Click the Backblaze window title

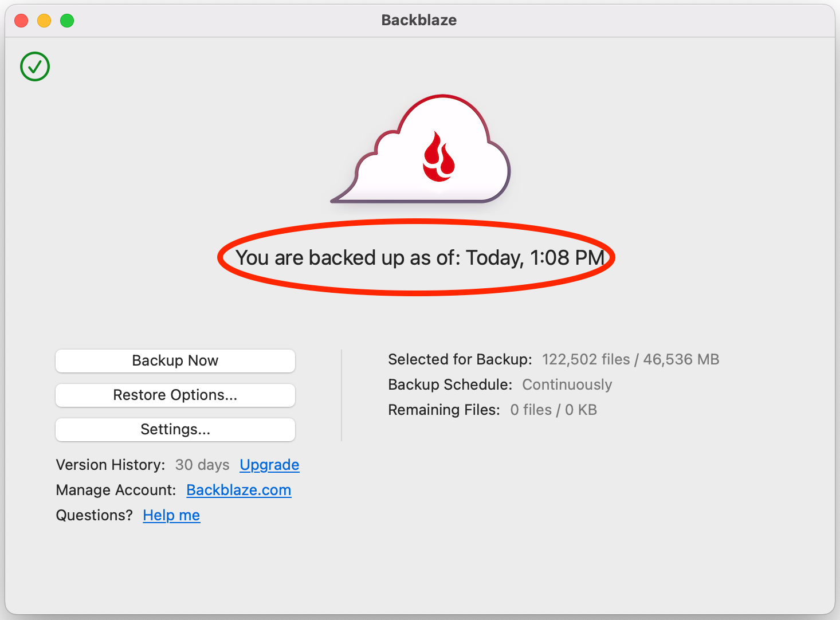419,20
